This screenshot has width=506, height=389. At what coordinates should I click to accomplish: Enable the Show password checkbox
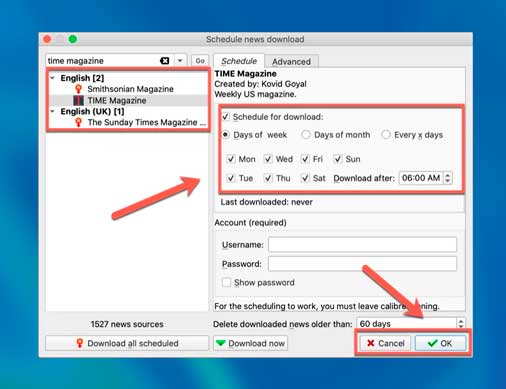tap(226, 282)
